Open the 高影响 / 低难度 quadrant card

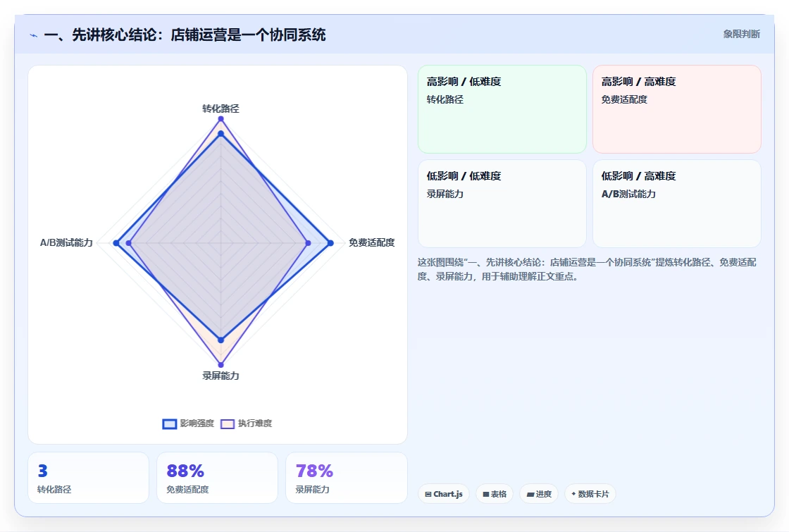(502, 109)
